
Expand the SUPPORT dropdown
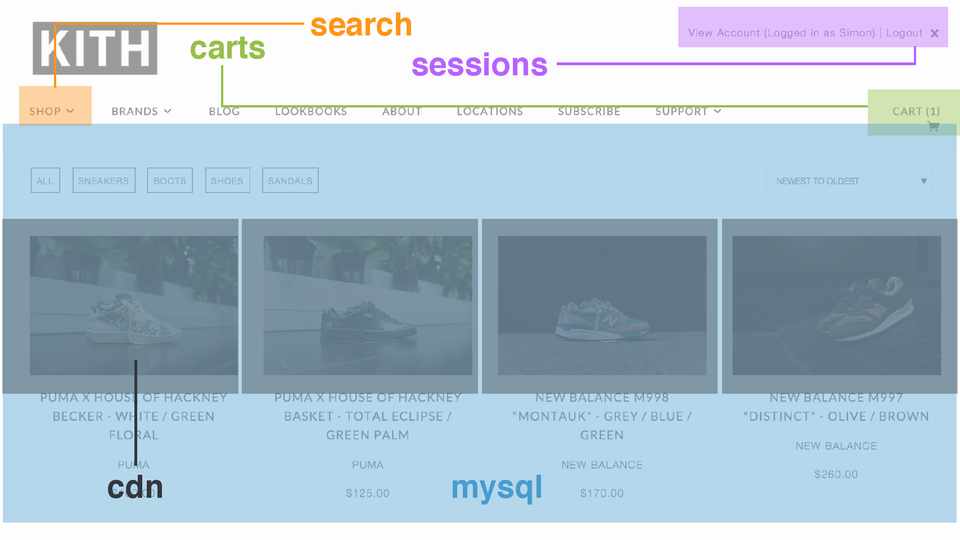[688, 111]
